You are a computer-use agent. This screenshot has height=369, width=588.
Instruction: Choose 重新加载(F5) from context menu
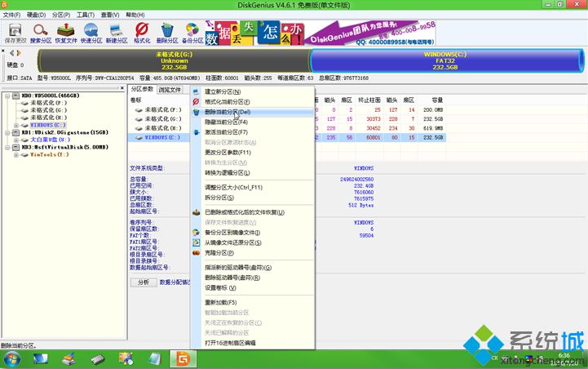tap(252, 303)
